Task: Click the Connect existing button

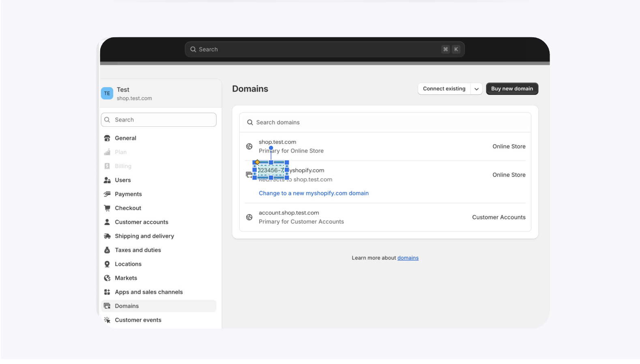Action: [x=444, y=89]
